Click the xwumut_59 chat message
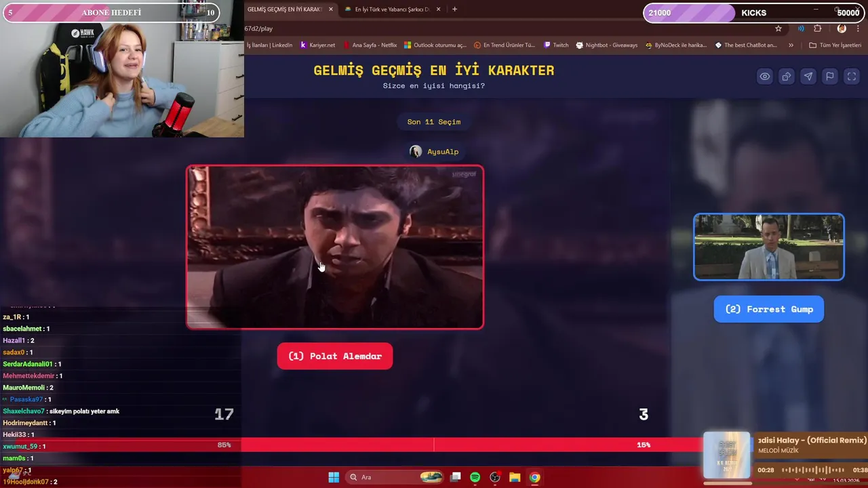This screenshot has height=488, width=868. 24,447
